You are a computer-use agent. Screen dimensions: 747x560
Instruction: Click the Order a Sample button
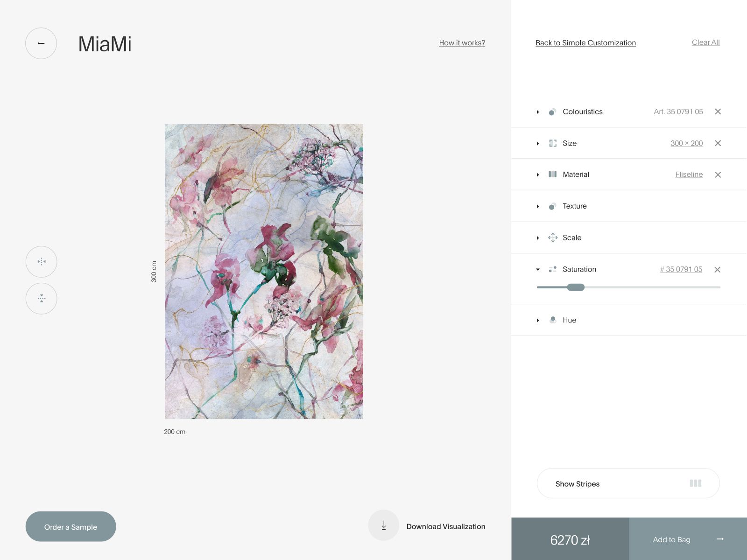point(70,526)
